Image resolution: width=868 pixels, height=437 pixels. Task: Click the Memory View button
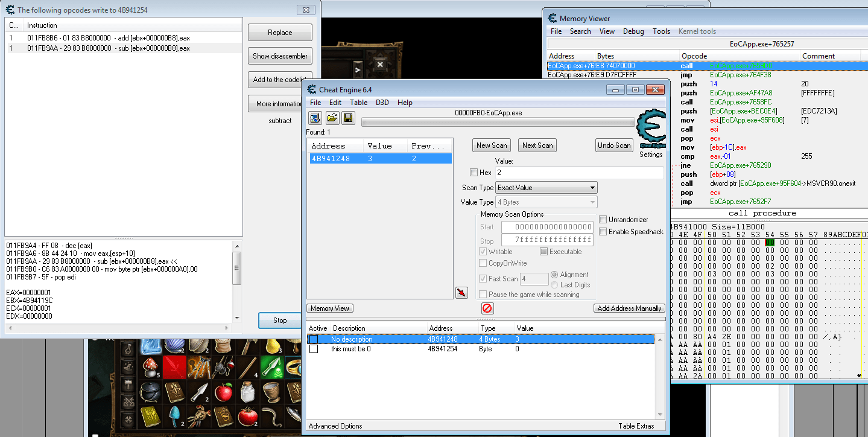click(x=330, y=308)
